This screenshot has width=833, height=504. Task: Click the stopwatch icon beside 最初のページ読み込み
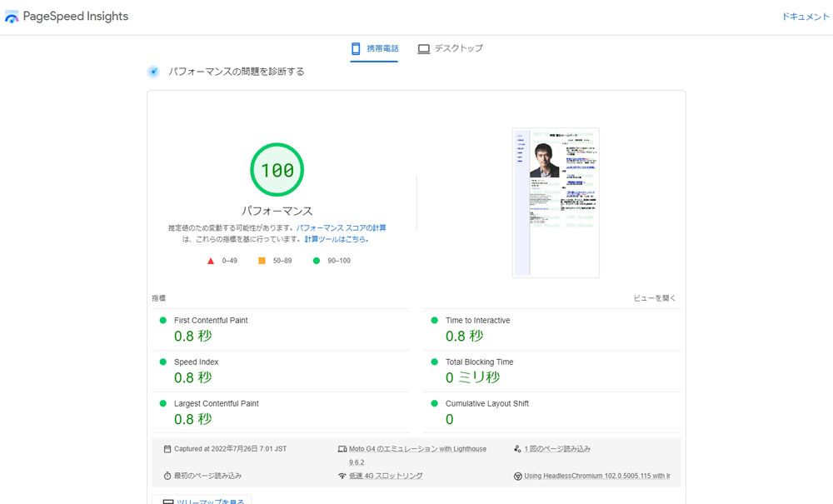click(167, 476)
